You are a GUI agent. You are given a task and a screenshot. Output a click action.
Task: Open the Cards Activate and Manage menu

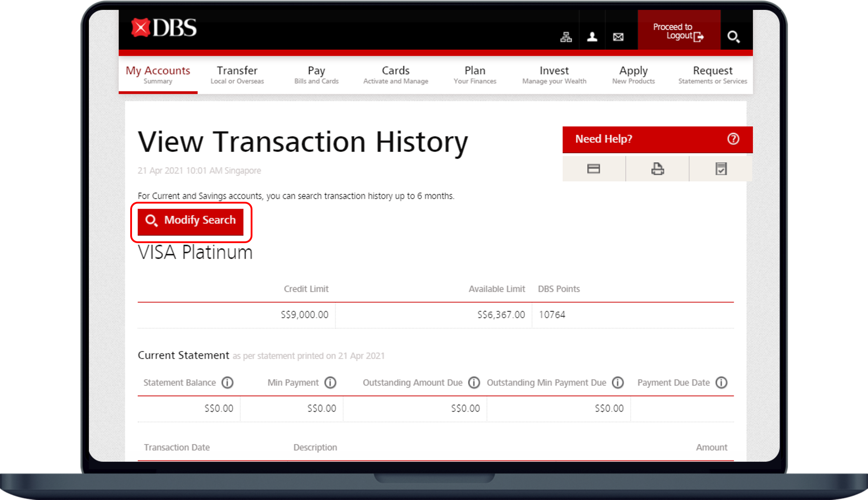pos(396,75)
